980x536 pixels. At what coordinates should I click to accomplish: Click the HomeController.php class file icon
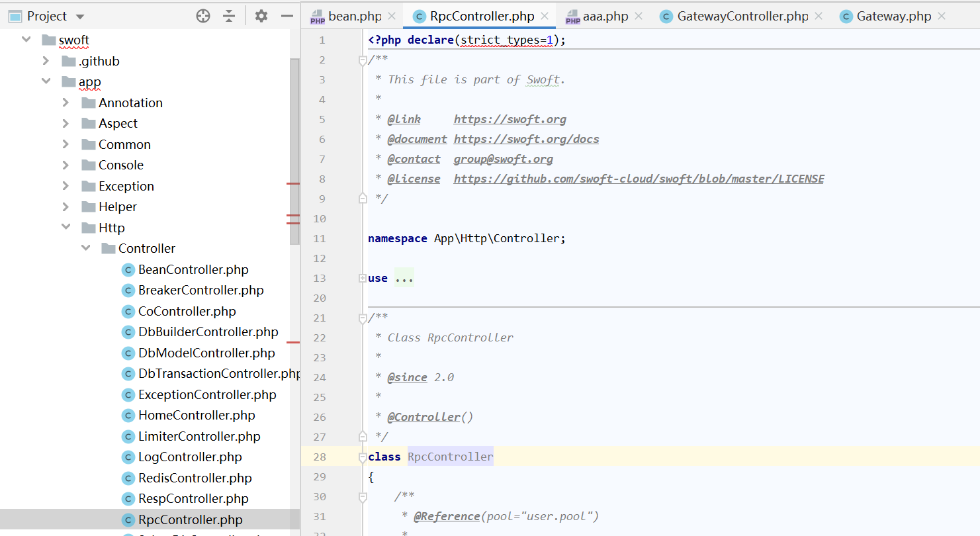click(x=128, y=416)
